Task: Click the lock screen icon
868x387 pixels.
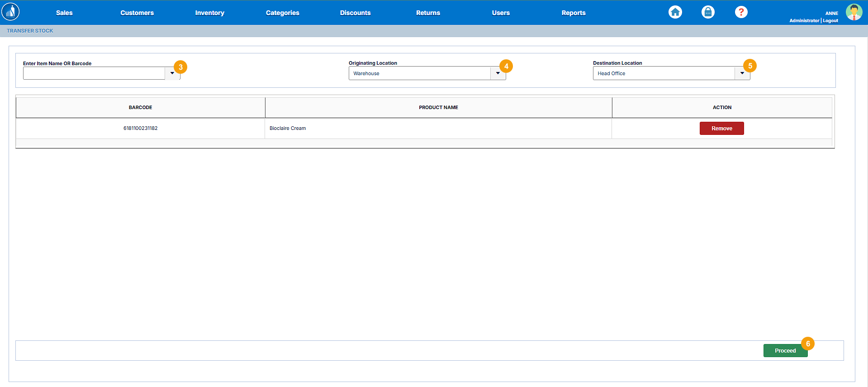Action: 708,12
